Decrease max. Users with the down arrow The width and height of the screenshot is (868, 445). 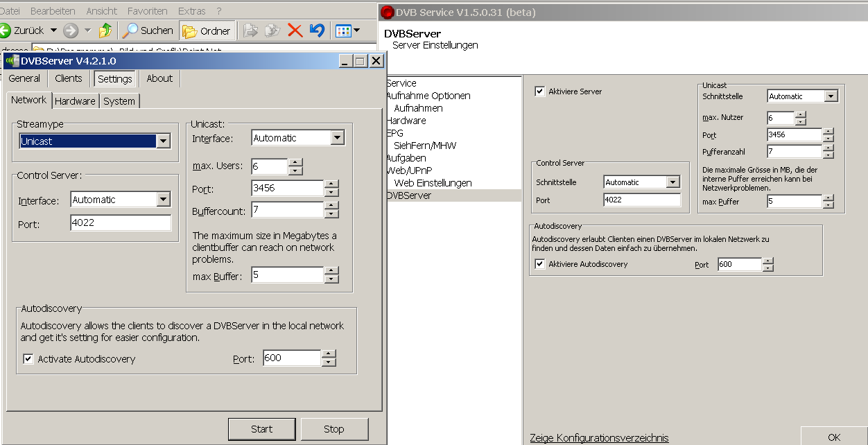pyautogui.click(x=295, y=171)
